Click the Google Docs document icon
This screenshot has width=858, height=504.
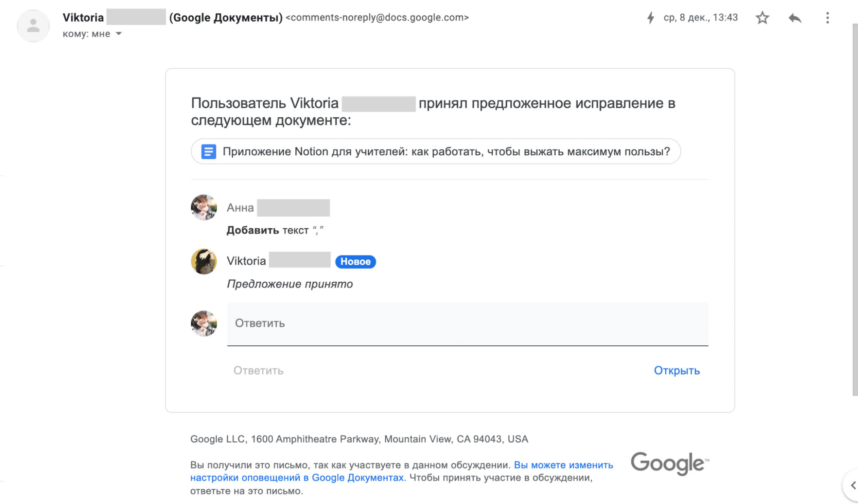pos(209,151)
